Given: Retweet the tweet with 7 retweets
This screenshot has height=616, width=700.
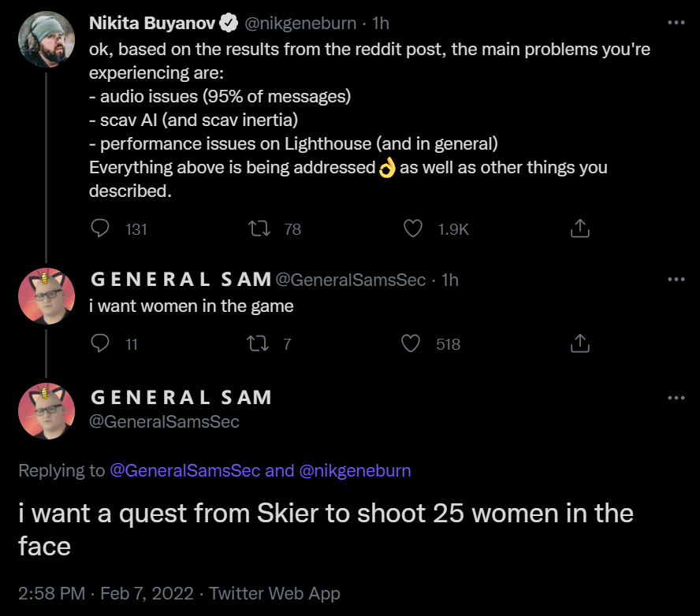Looking at the screenshot, I should 258,343.
